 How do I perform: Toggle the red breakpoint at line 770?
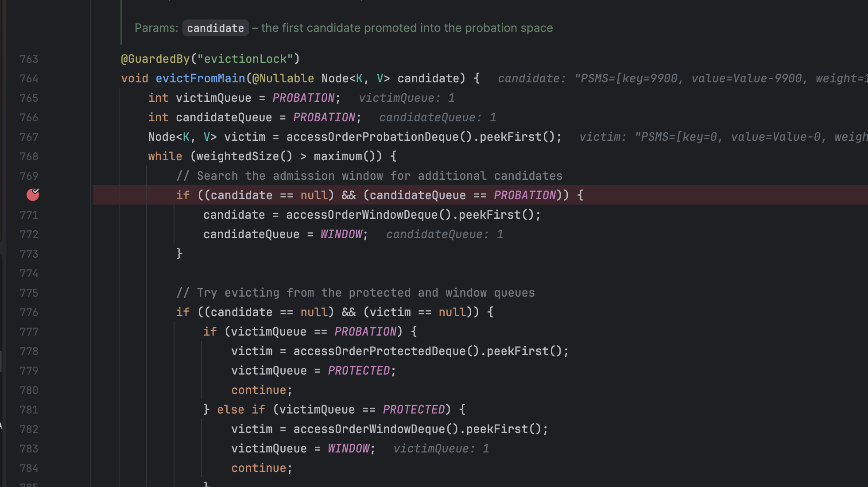click(x=33, y=195)
